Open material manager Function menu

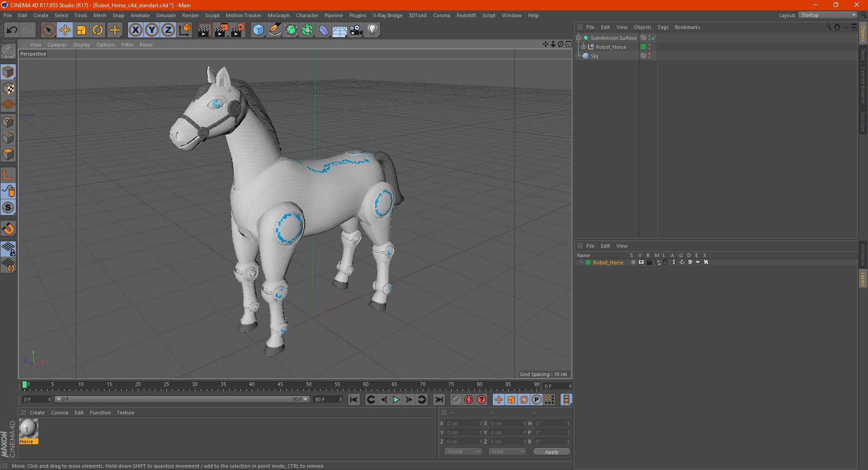100,413
